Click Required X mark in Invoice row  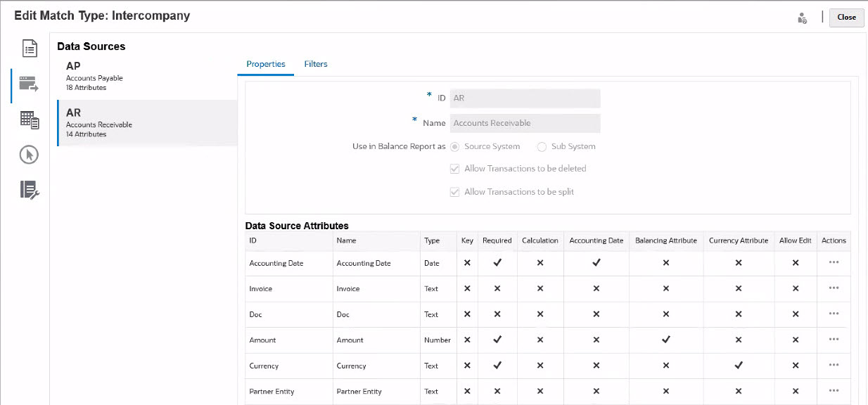[497, 288]
